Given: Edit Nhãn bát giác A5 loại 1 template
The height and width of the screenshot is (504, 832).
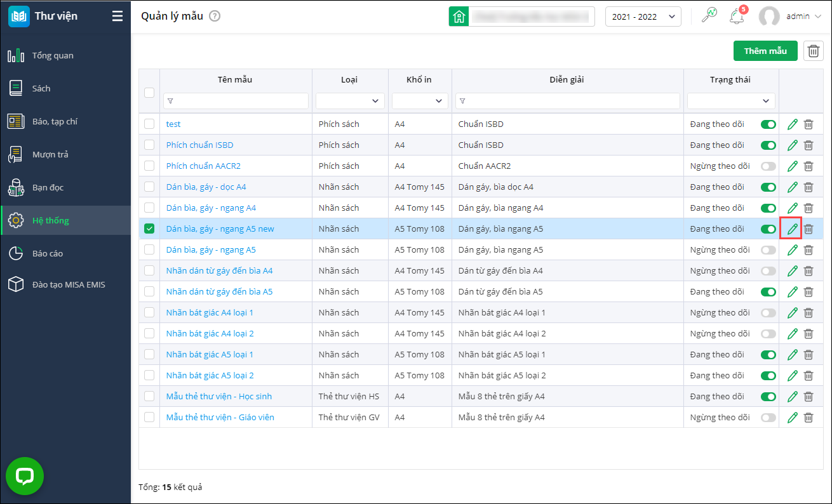Looking at the screenshot, I should pos(793,355).
